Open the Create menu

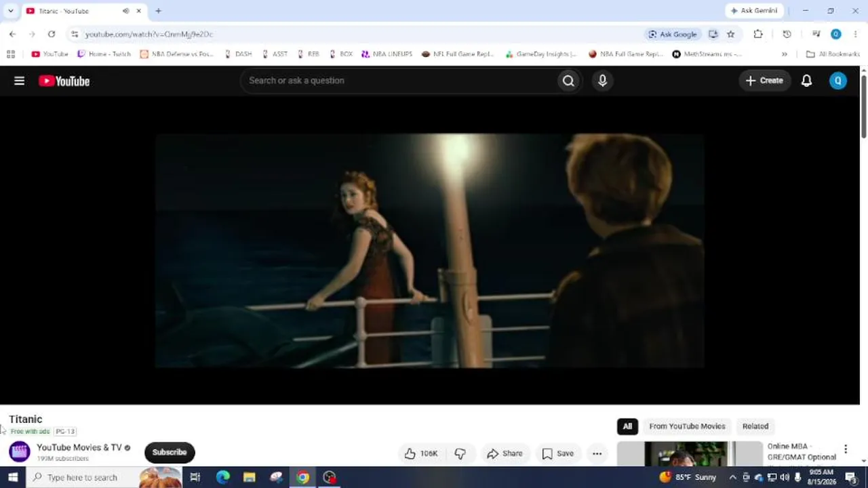[x=765, y=81]
